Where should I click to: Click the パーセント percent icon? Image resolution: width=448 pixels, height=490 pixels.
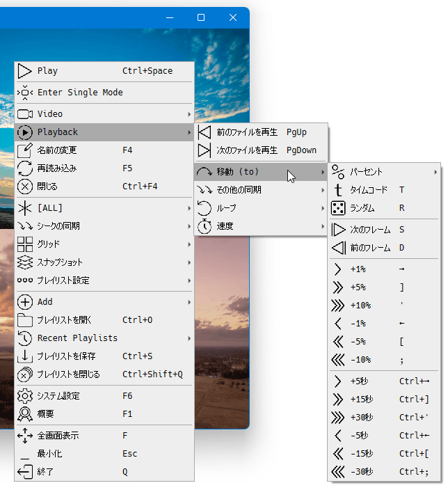tap(337, 172)
